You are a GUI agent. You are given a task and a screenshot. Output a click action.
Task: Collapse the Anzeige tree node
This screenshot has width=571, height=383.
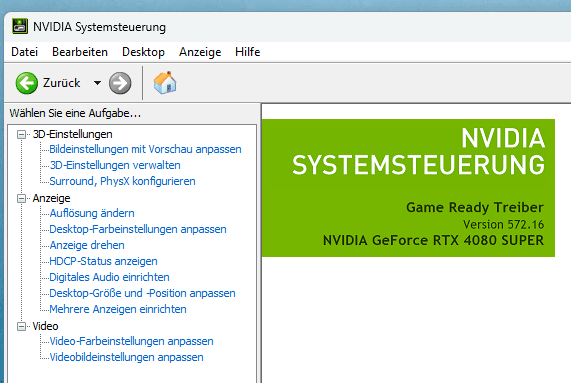click(21, 199)
